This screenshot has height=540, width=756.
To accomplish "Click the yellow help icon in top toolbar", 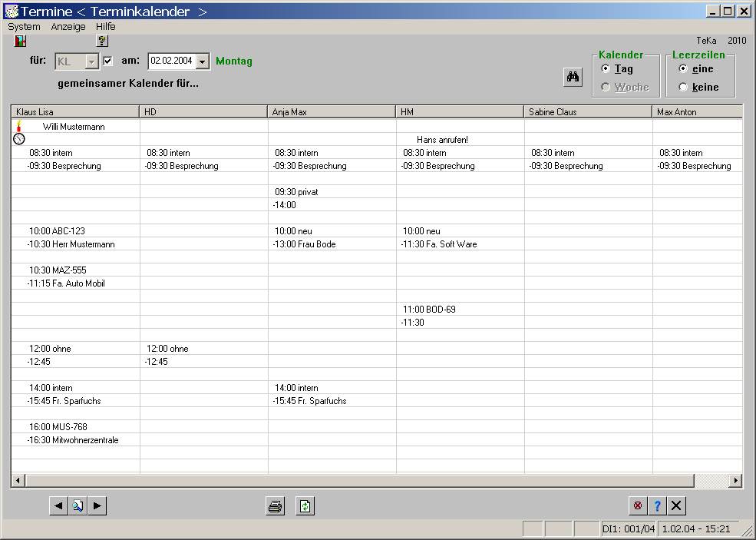I will pos(102,41).
